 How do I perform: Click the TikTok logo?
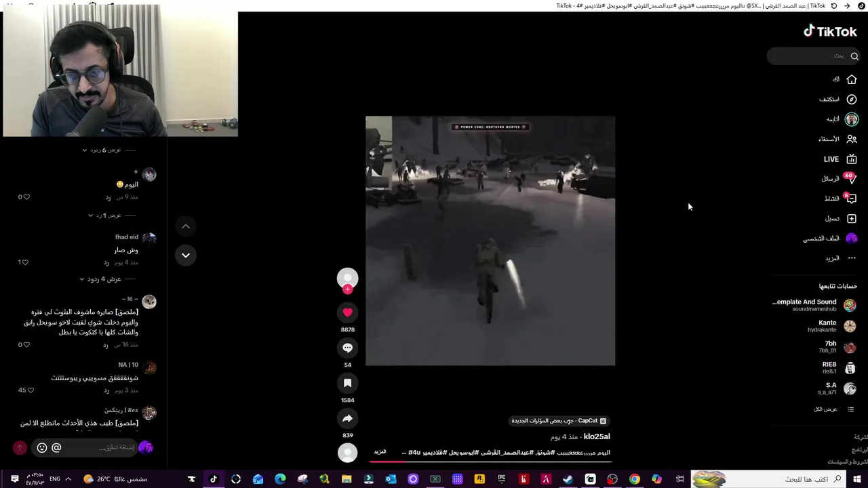[830, 31]
